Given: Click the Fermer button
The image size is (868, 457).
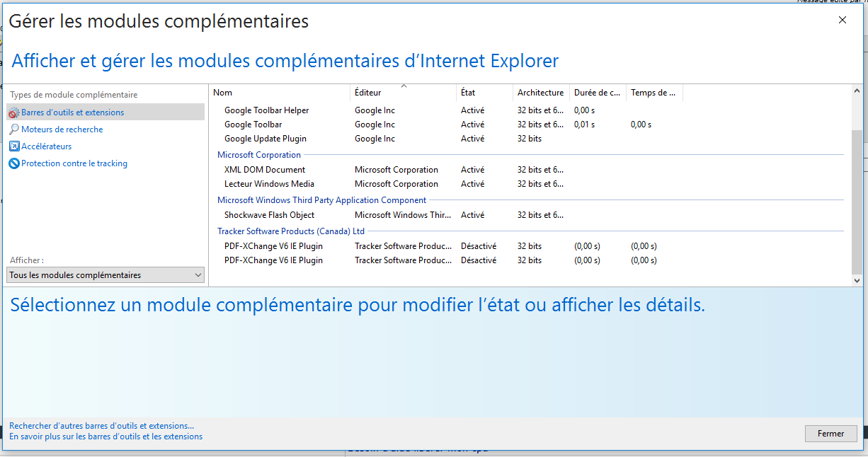Looking at the screenshot, I should 830,434.
